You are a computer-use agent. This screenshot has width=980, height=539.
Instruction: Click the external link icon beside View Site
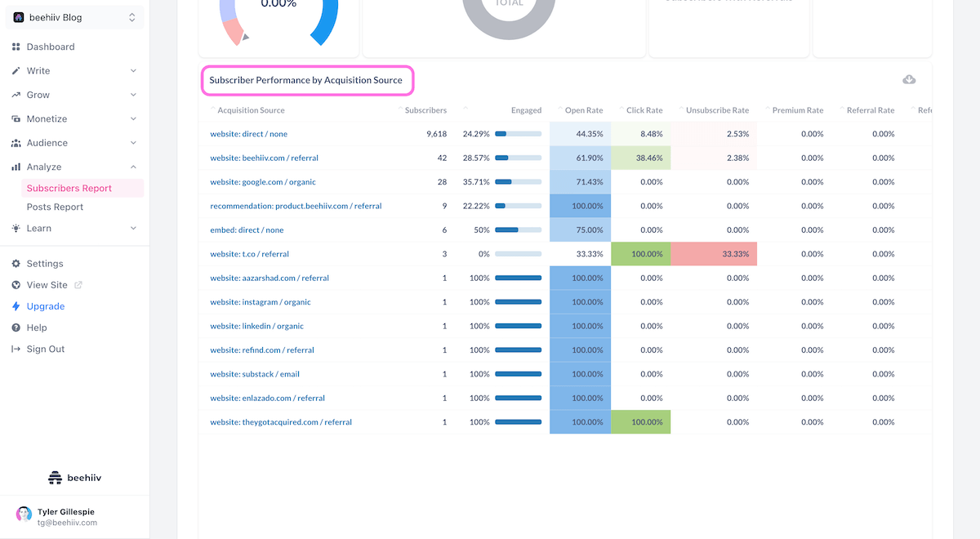(78, 285)
